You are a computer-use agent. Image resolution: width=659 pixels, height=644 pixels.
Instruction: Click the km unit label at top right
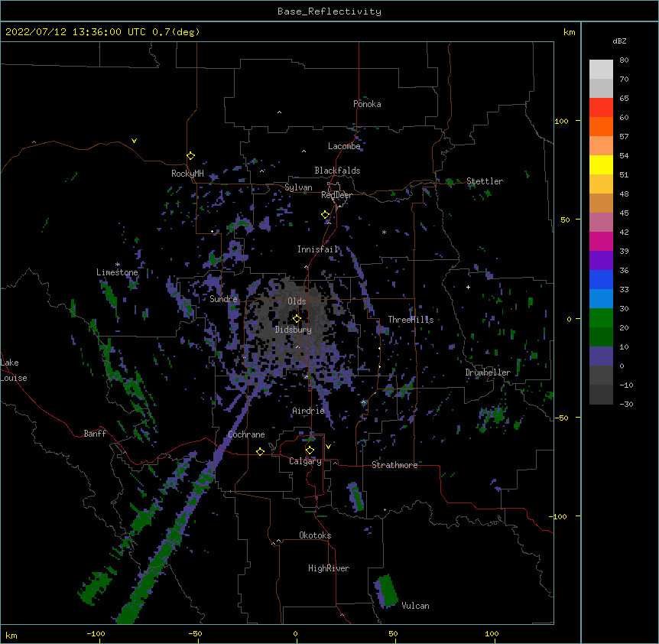click(570, 32)
